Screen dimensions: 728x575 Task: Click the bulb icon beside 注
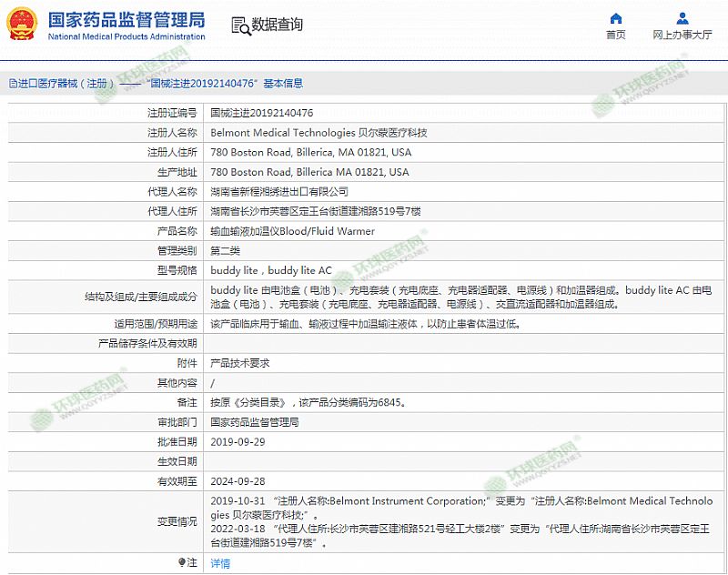pyautogui.click(x=182, y=563)
